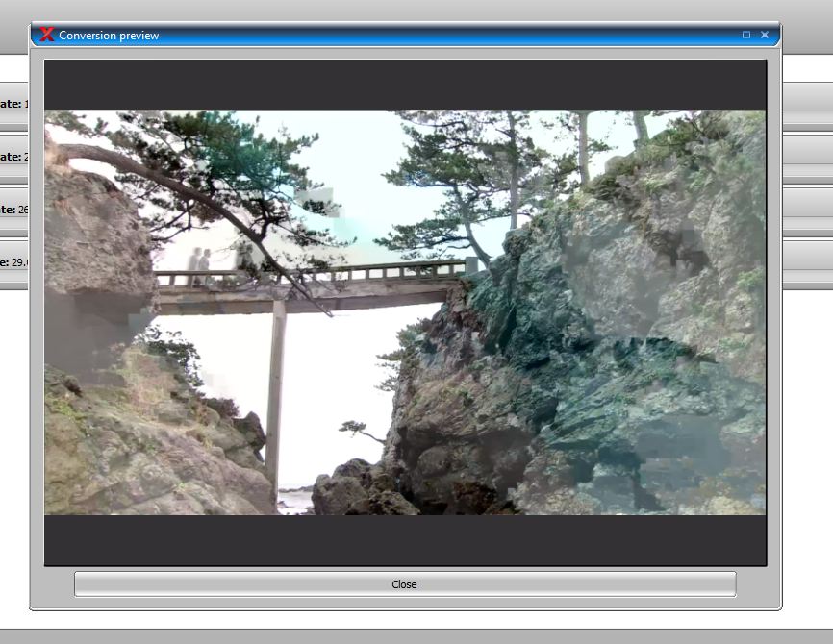The image size is (833, 644).
Task: Click the red X app icon in title bar
Action: 47,35
